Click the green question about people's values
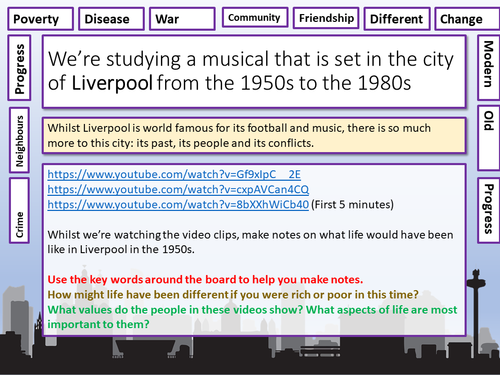 point(252,317)
